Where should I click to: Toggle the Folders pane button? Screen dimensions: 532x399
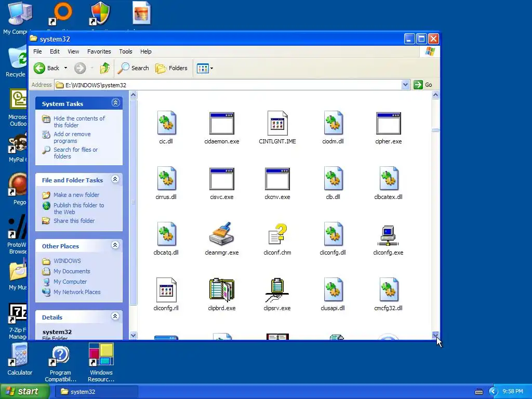coord(171,68)
